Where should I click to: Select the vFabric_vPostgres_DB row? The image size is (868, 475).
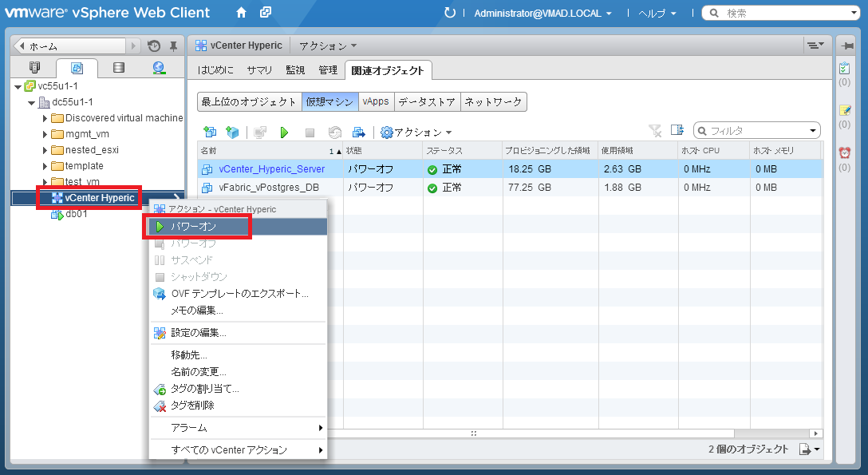[510, 188]
